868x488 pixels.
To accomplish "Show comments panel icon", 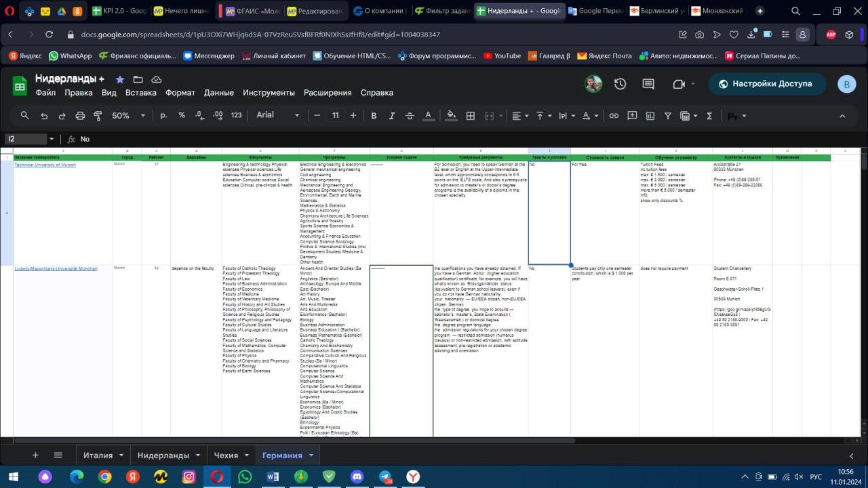I will (x=648, y=84).
